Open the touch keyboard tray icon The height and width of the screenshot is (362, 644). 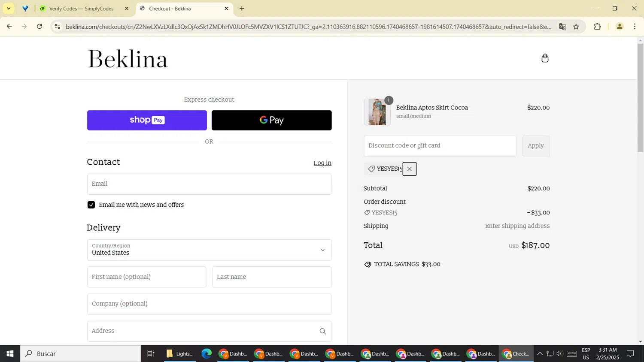pyautogui.click(x=571, y=354)
